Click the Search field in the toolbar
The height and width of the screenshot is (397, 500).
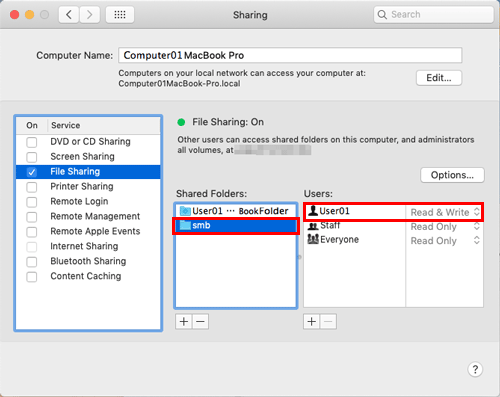[x=433, y=15]
